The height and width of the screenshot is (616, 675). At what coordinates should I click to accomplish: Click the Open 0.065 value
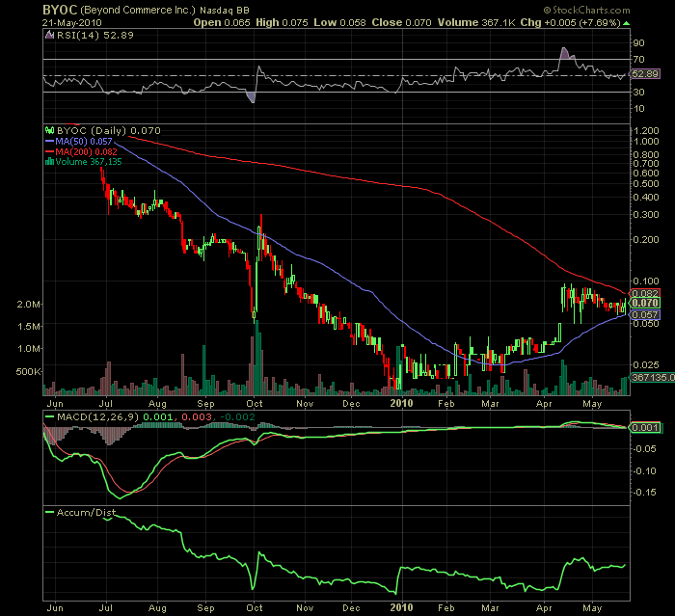pyautogui.click(x=222, y=23)
